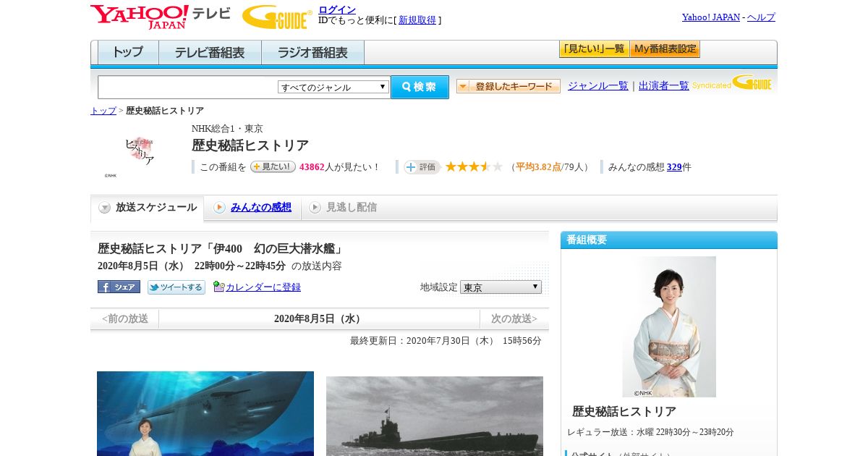Viewport: 868px width, 456px height.
Task: Share on Facebook with シェア button
Action: (119, 287)
